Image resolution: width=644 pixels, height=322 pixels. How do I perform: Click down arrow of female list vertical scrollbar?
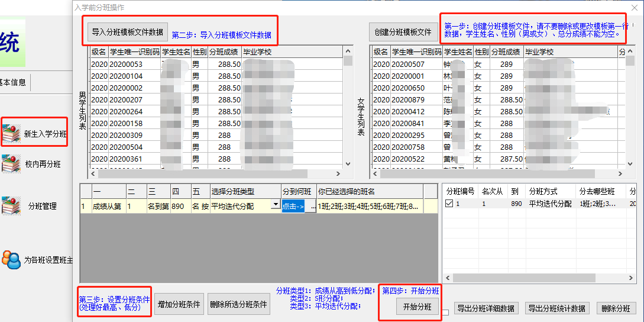[630, 163]
